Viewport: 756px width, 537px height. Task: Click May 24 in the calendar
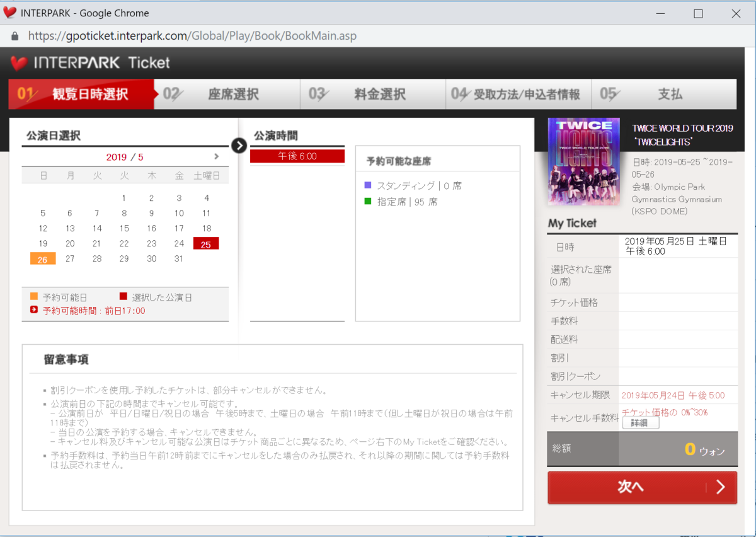click(x=179, y=244)
